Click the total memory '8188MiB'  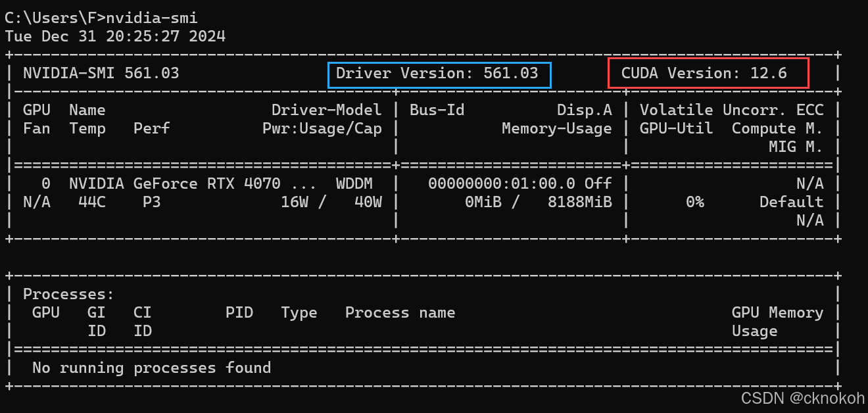click(x=580, y=202)
